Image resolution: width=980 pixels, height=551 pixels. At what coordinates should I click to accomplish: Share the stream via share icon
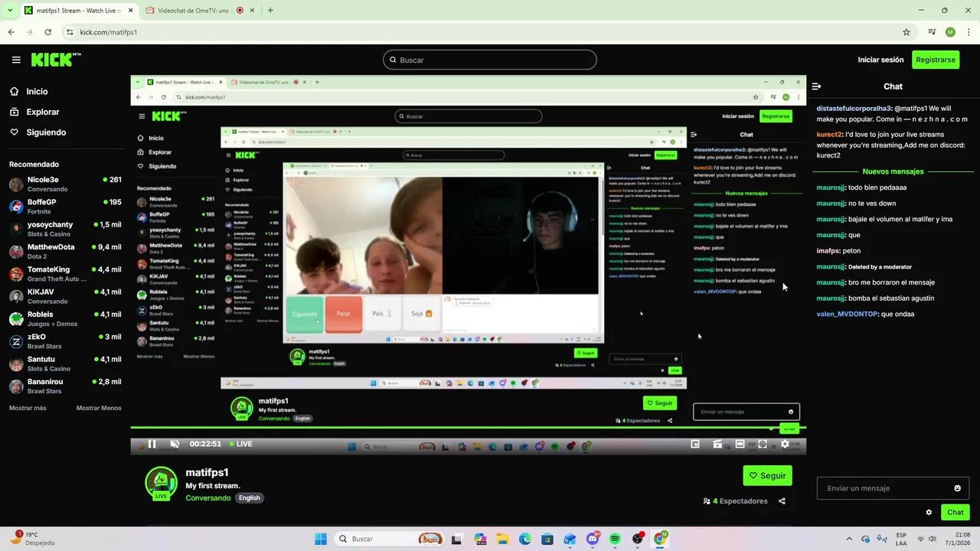point(782,501)
